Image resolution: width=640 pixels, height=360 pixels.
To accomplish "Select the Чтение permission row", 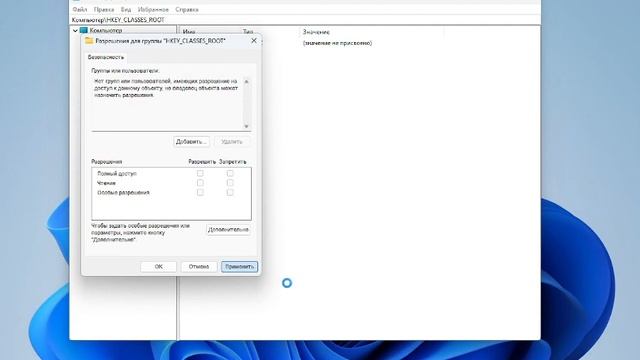I will tap(171, 183).
